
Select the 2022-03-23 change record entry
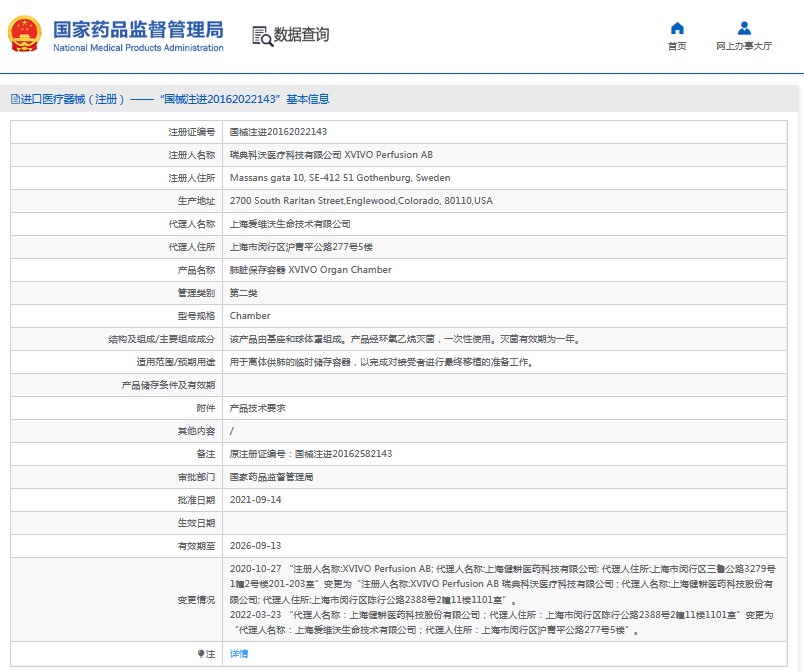(x=501, y=622)
